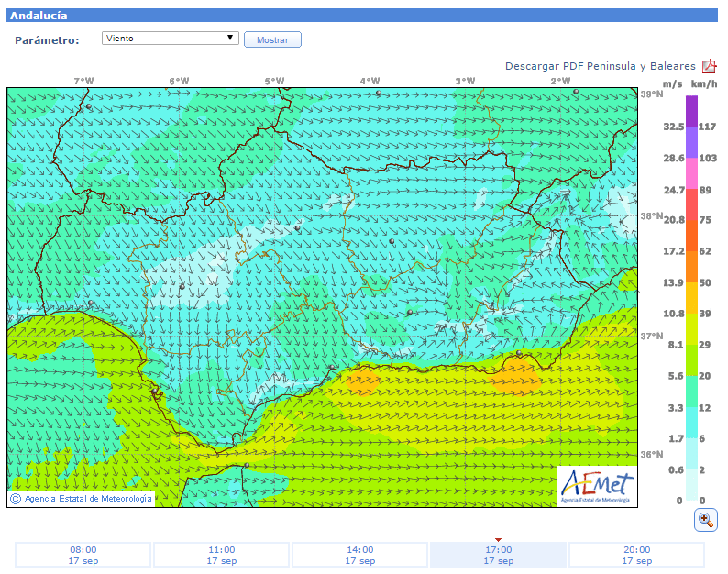Image resolution: width=728 pixels, height=574 pixels.
Task: Click the magnifier zoom icon below the legend
Action: point(706,520)
